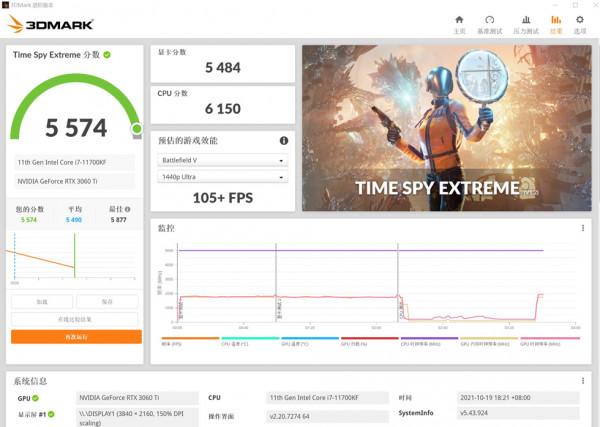This screenshot has height=427, width=600.
Task: Click the CPU 分数 value 6 150
Action: coord(223,109)
